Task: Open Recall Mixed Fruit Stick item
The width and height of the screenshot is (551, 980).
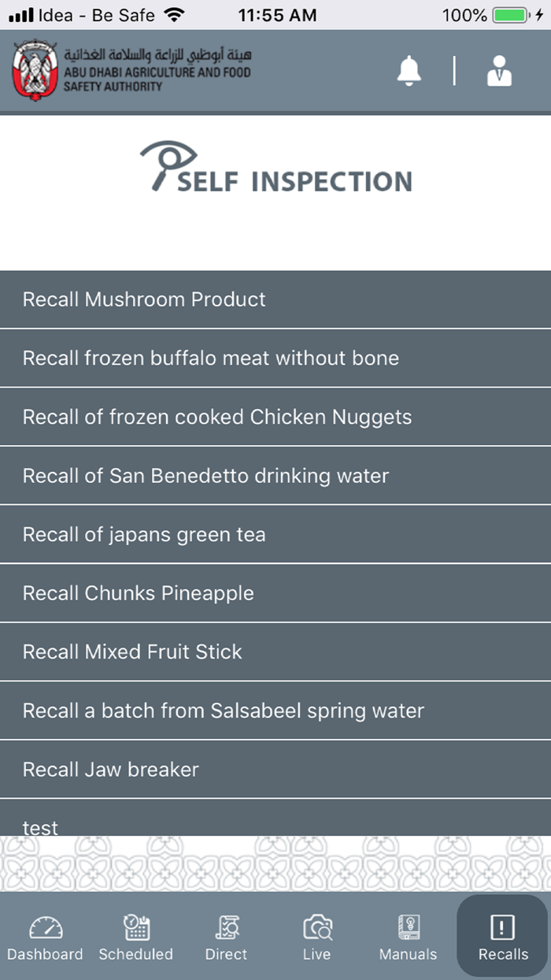Action: pyautogui.click(x=275, y=651)
